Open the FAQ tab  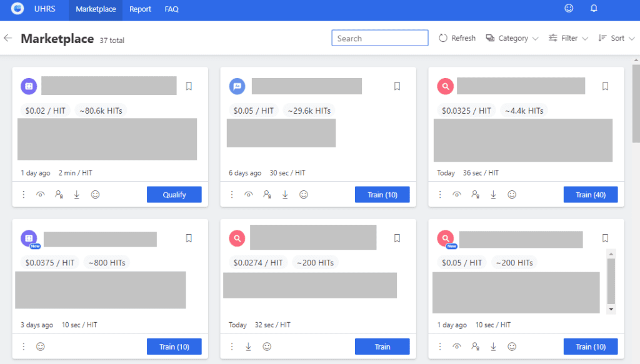point(171,9)
